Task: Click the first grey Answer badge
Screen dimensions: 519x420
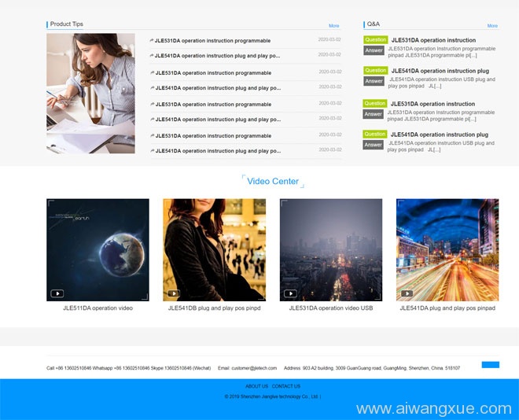Action: 374,50
